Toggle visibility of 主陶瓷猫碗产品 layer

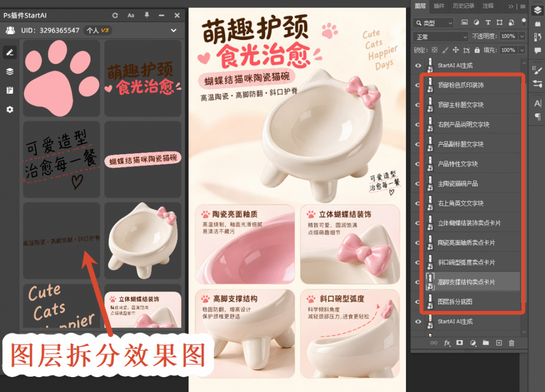(x=418, y=184)
